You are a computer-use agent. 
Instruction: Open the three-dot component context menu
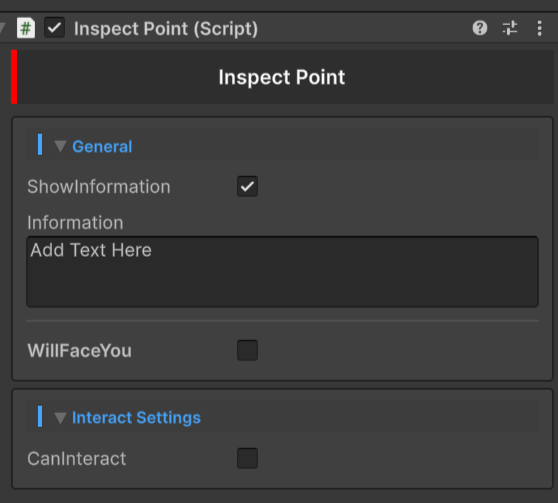[539, 28]
